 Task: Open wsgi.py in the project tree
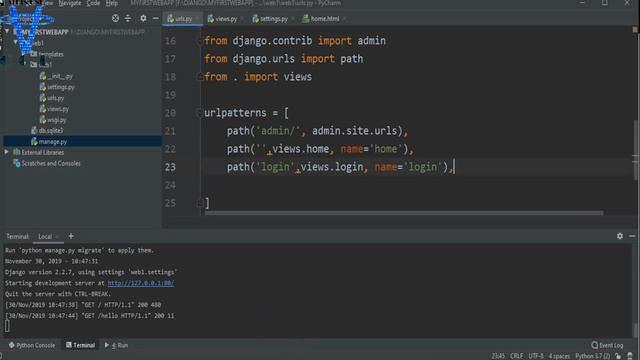tap(56, 120)
